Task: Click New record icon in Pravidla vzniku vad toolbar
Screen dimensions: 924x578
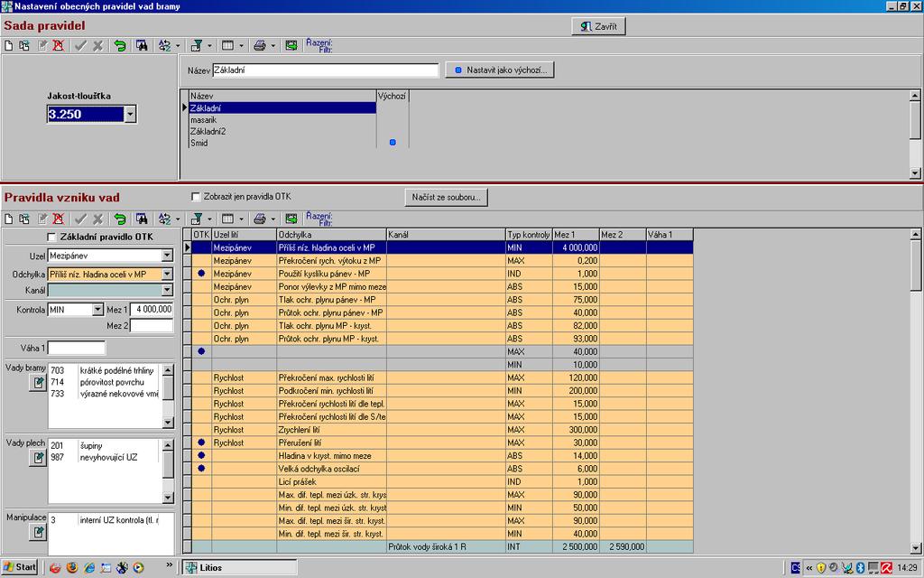Action: click(x=9, y=219)
